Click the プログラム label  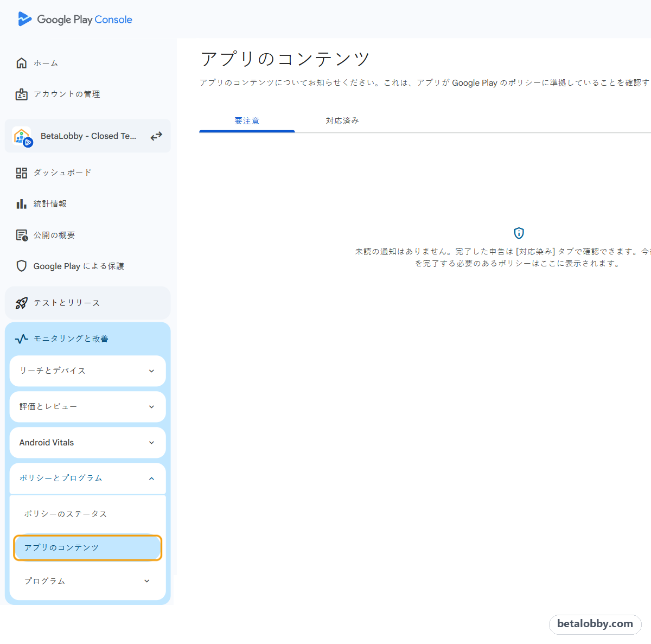pyautogui.click(x=44, y=581)
